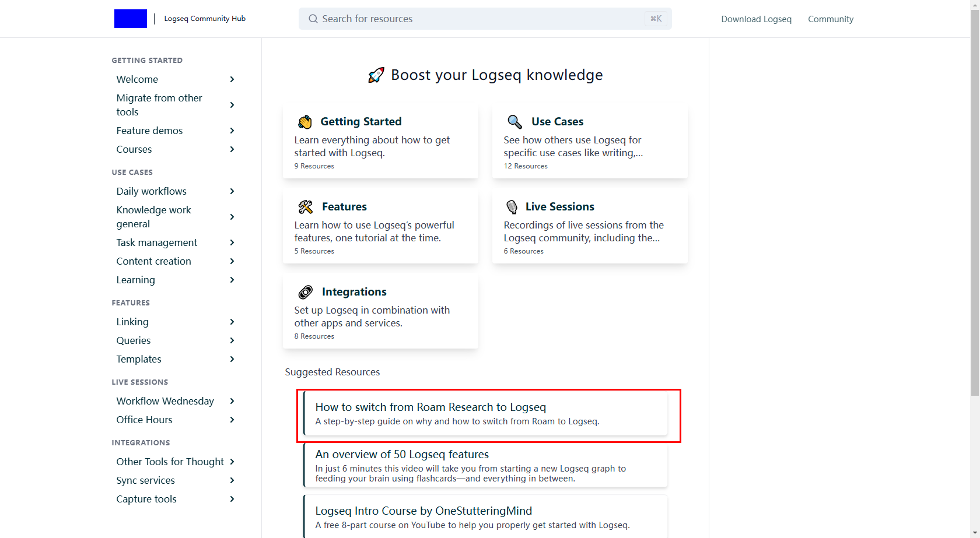Click the rocket icon in heading

click(376, 75)
